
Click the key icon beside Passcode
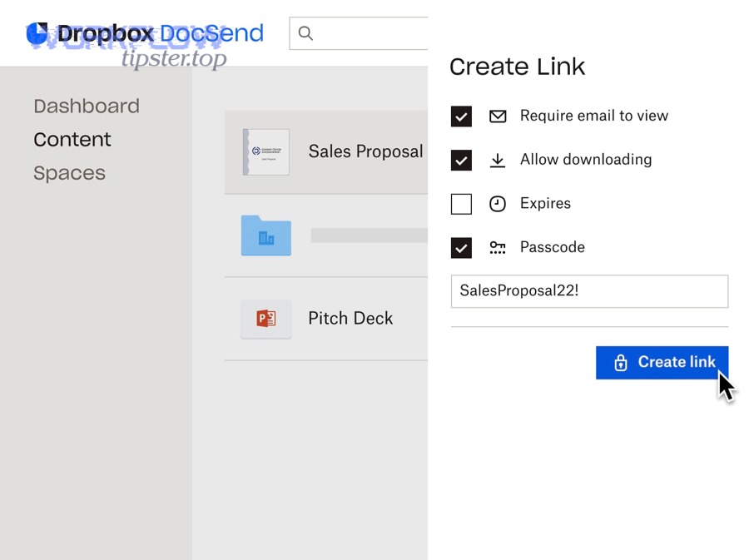[x=498, y=247]
